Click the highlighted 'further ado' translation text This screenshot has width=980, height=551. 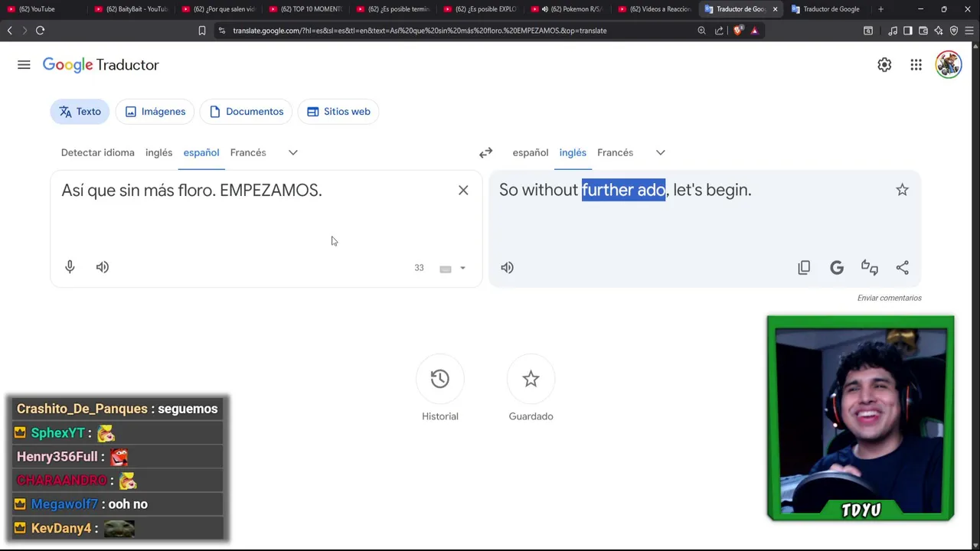(623, 190)
